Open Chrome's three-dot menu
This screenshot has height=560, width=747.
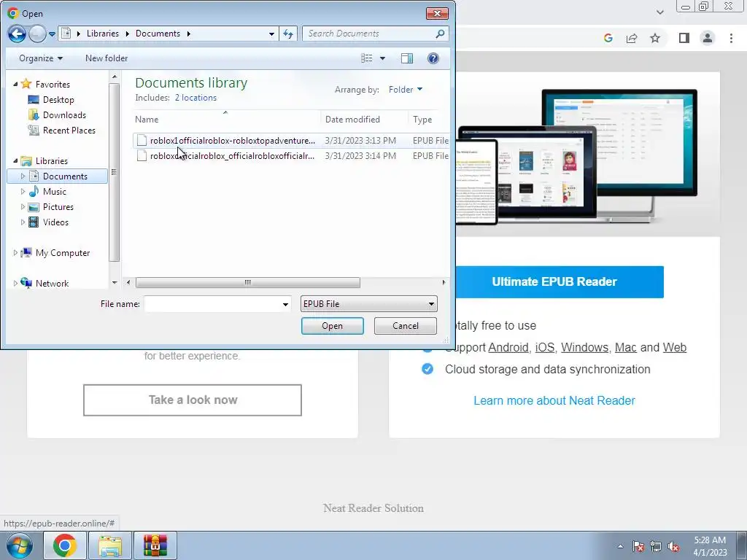point(731,38)
